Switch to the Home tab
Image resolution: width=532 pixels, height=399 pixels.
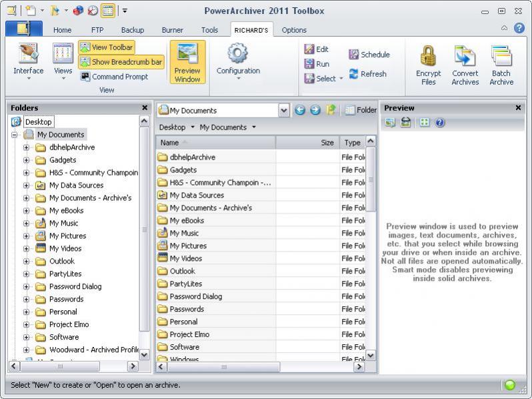coord(63,30)
